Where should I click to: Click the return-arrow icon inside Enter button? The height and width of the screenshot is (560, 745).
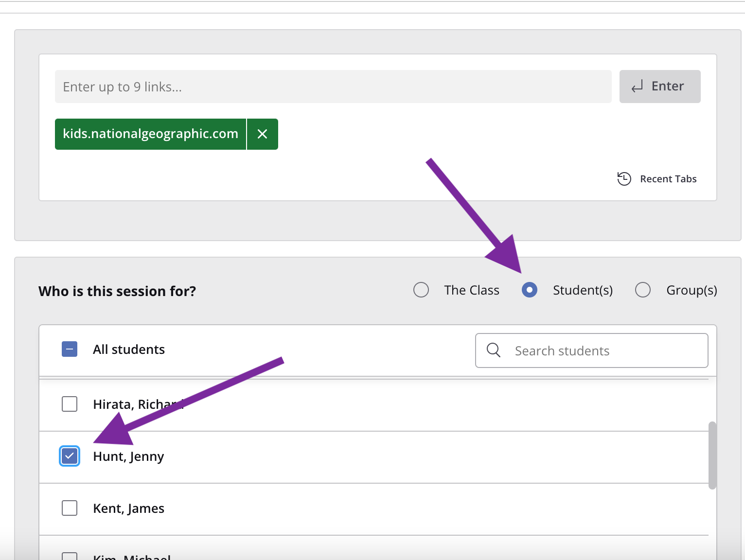click(637, 86)
